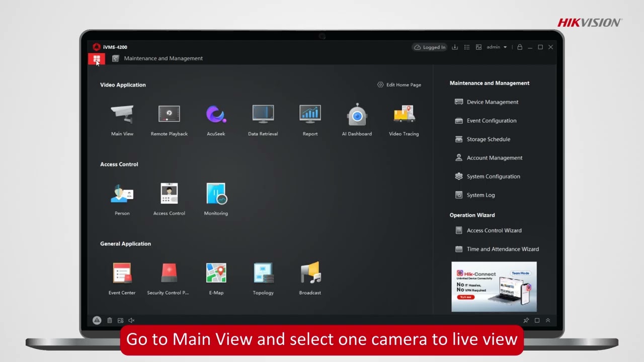Start the Time and Attendance Wizard
Screen dimensions: 644x362
497,249
